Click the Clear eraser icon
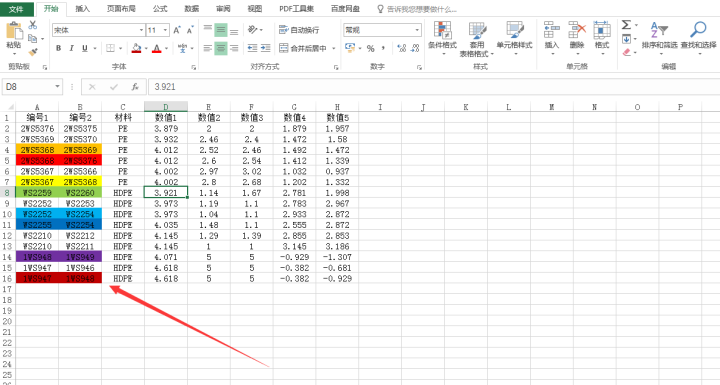Image resolution: width=720 pixels, height=385 pixels. tap(626, 53)
